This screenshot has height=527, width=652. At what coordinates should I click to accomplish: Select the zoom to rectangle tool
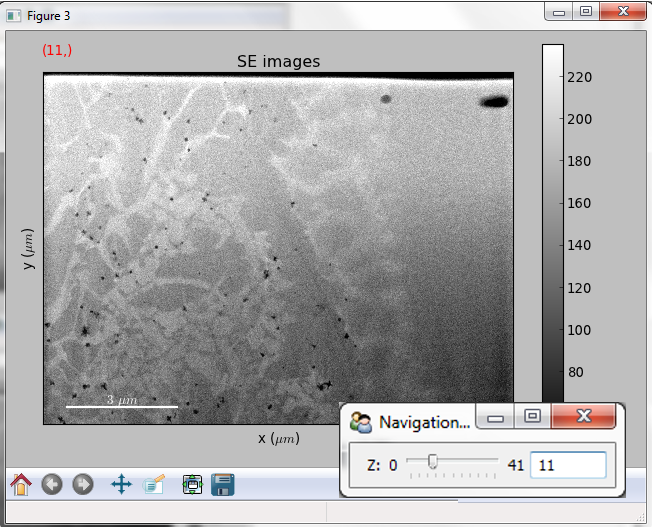(153, 485)
